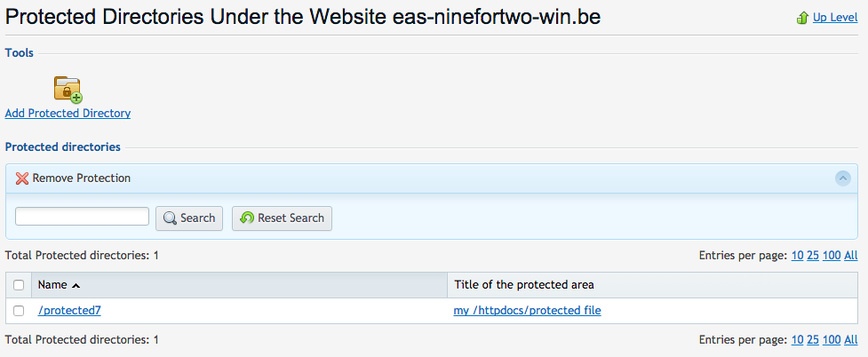Click the red X Remove Protection icon
Image resolution: width=868 pixels, height=357 pixels.
[22, 178]
